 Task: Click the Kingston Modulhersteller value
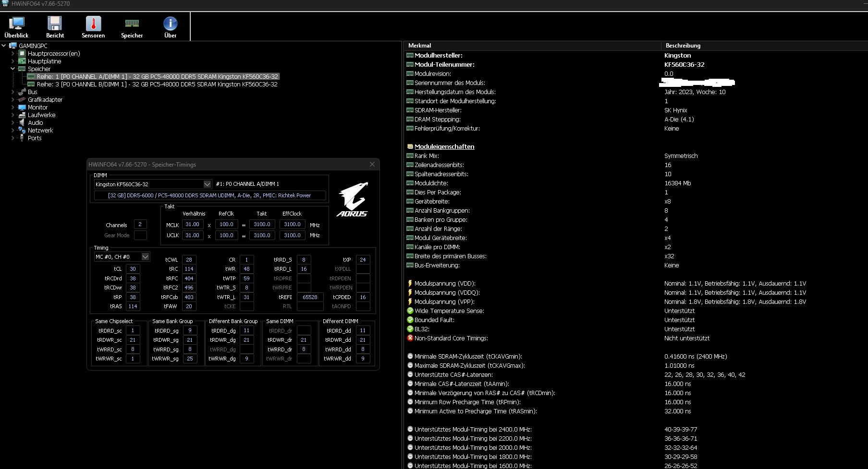(678, 55)
